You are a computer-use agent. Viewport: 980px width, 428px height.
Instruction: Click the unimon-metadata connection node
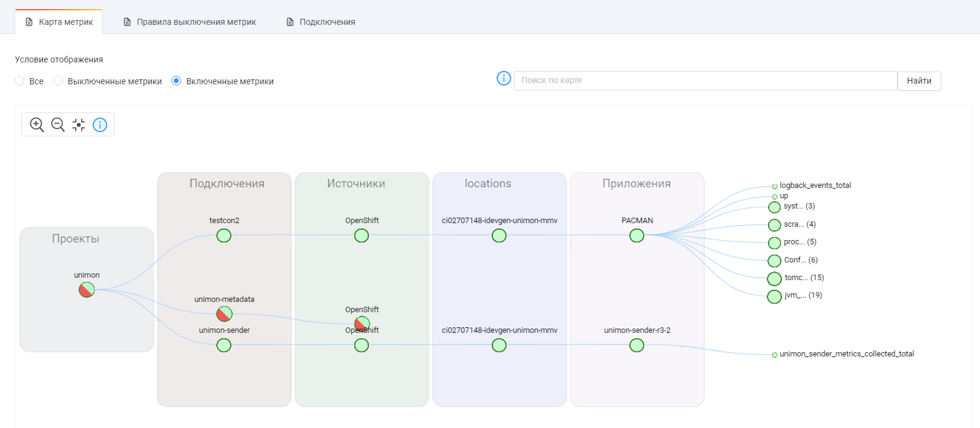[x=224, y=314]
